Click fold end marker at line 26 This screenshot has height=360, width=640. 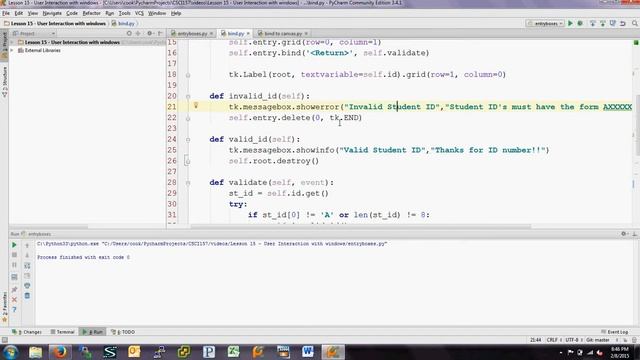coord(188,161)
